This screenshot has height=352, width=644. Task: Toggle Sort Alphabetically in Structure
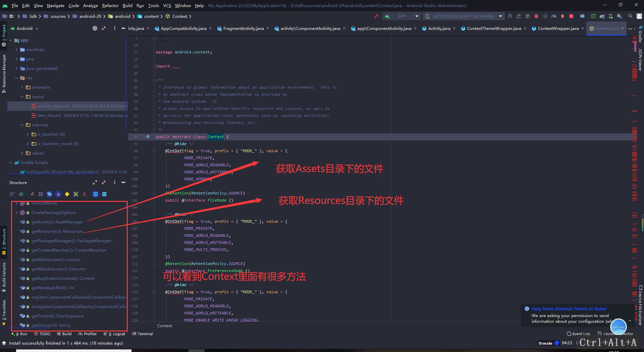[21, 194]
